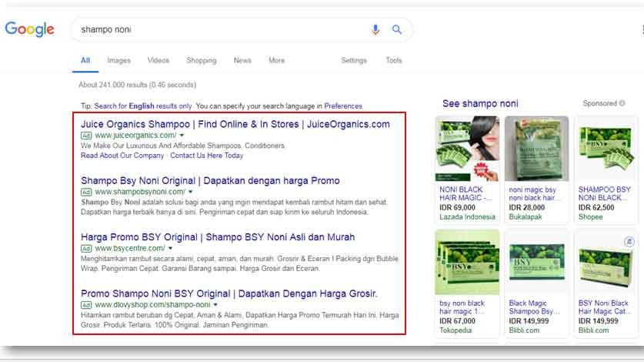Open the Settings menu
The image size is (644, 362).
(x=354, y=61)
